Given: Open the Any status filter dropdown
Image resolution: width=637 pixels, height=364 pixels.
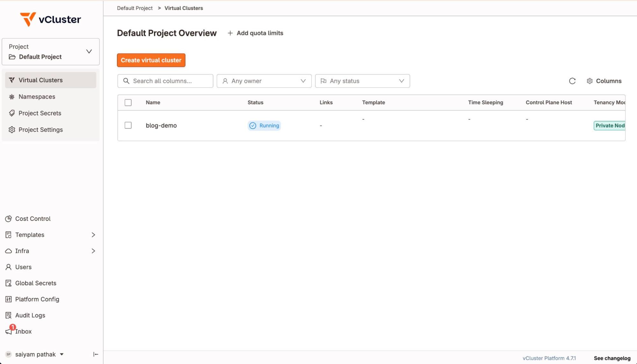Looking at the screenshot, I should [362, 81].
